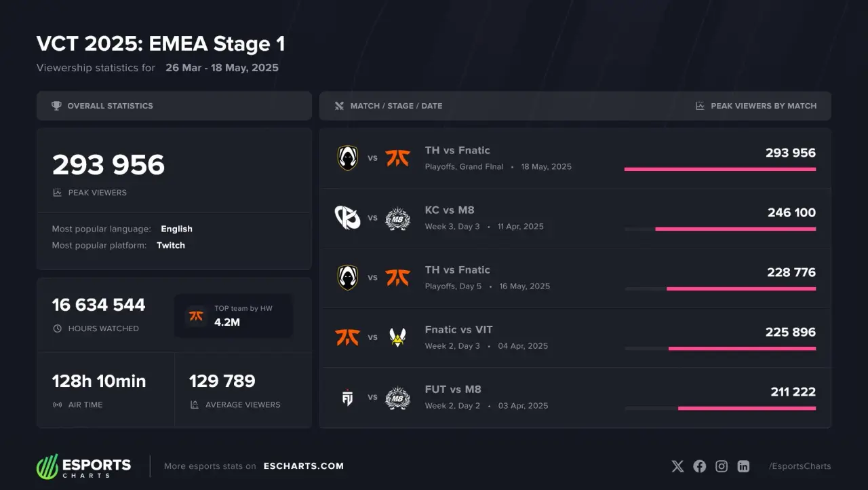The width and height of the screenshot is (868, 490).
Task: Click the Esports Charts logo
Action: 83,466
